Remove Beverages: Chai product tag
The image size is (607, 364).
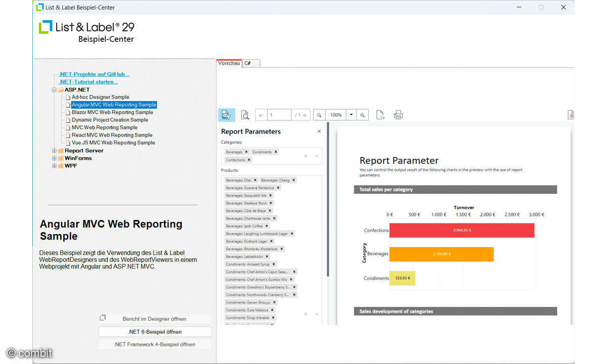255,180
